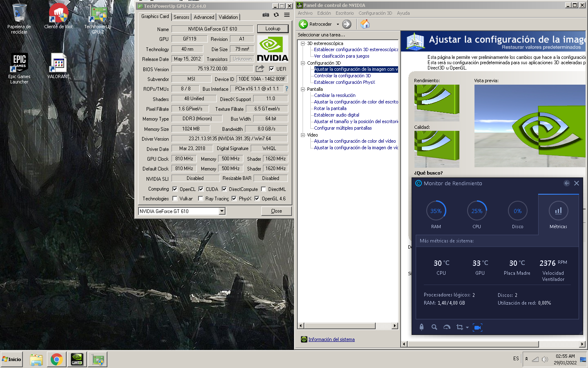
Task: Click the home icon in NVIDIA toolbar
Action: coord(365,24)
